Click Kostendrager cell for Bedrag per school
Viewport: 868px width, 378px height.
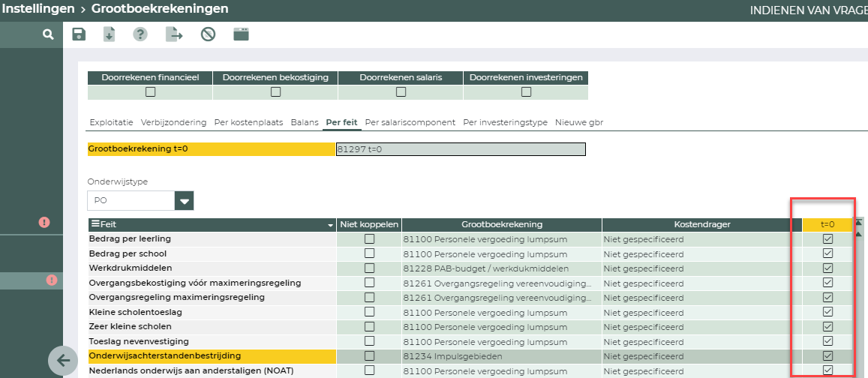pos(702,254)
